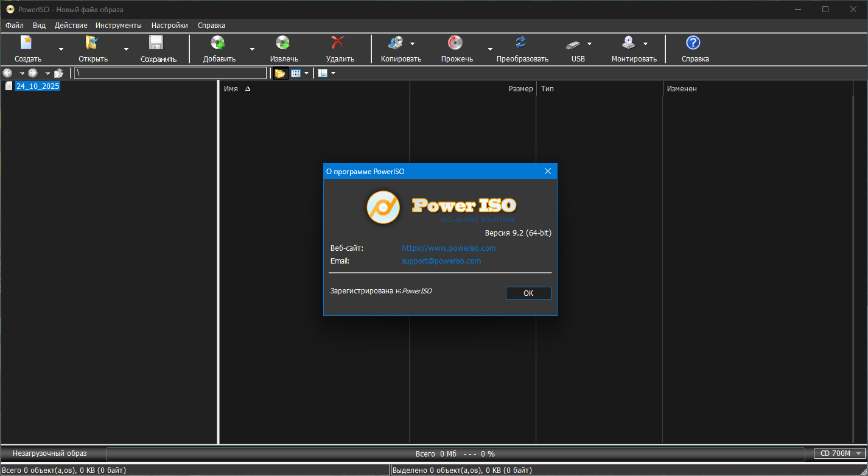Open the view mode dropdown arrow
This screenshot has height=476, width=868.
[x=306, y=73]
